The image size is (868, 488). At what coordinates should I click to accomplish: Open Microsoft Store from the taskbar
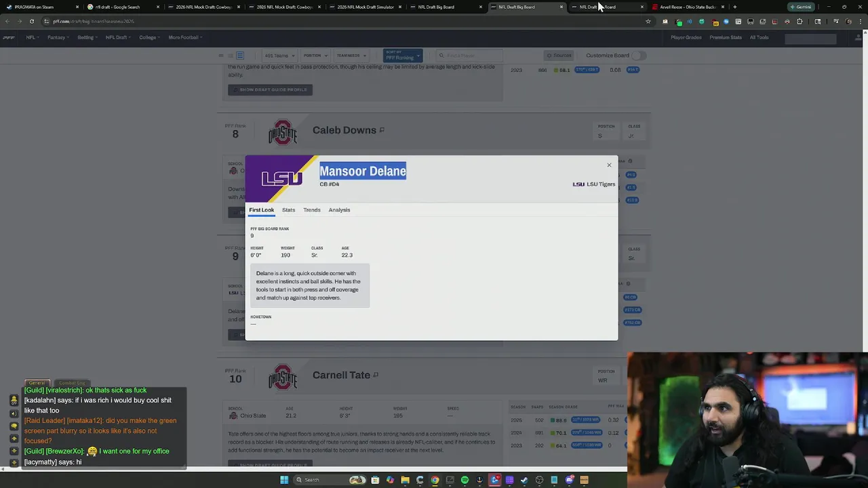point(375,480)
